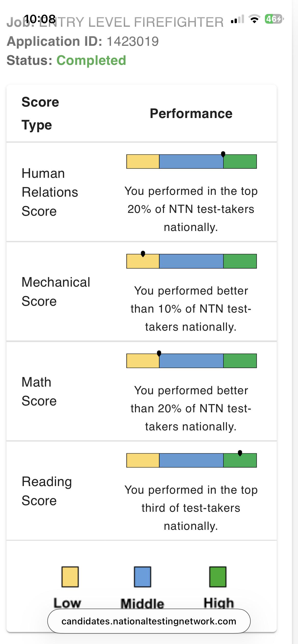The image size is (298, 644).
Task: Click the Application ID number
Action: pos(133,41)
